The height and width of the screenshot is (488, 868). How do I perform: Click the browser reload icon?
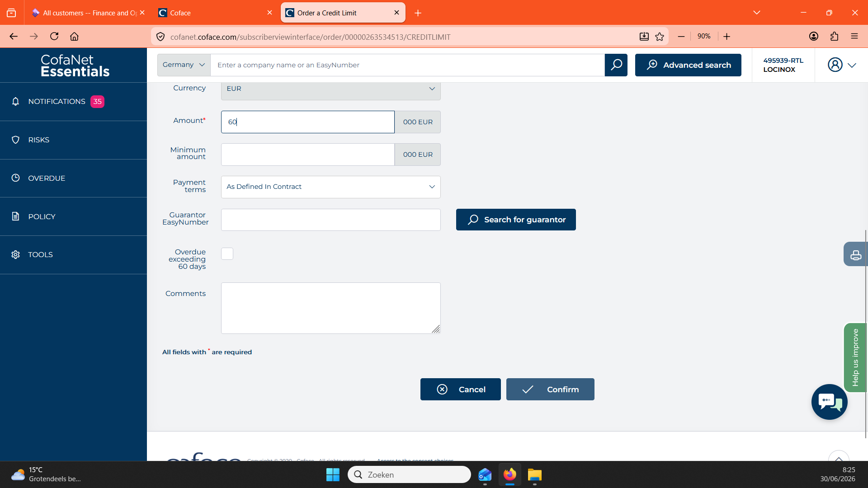click(54, 36)
